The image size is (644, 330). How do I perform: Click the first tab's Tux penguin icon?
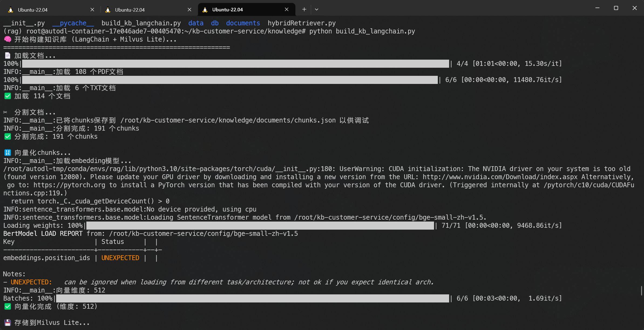click(11, 10)
